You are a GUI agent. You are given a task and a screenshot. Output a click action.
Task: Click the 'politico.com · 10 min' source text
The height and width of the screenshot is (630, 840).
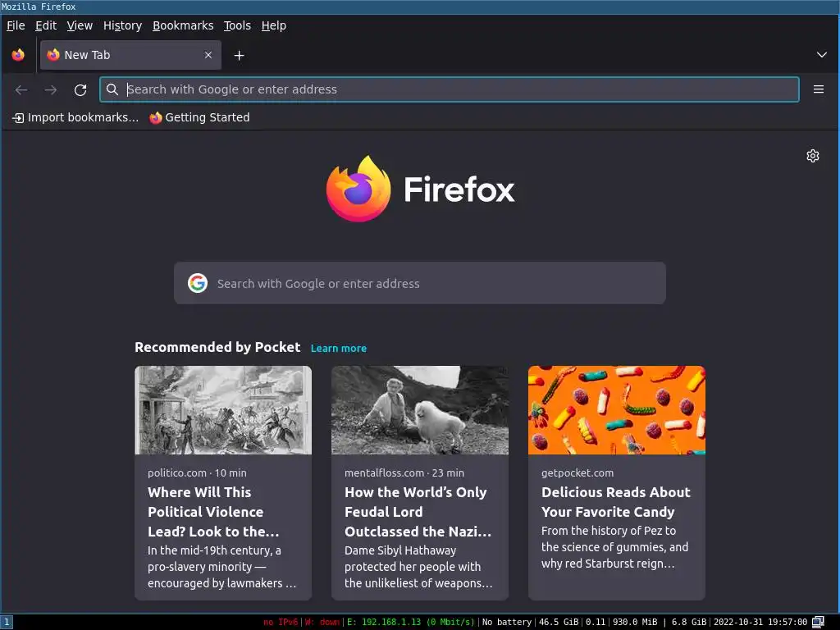click(x=197, y=473)
